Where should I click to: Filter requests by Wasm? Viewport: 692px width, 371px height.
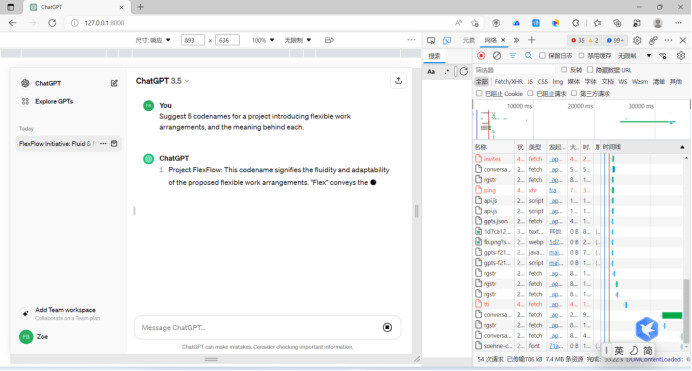639,82
